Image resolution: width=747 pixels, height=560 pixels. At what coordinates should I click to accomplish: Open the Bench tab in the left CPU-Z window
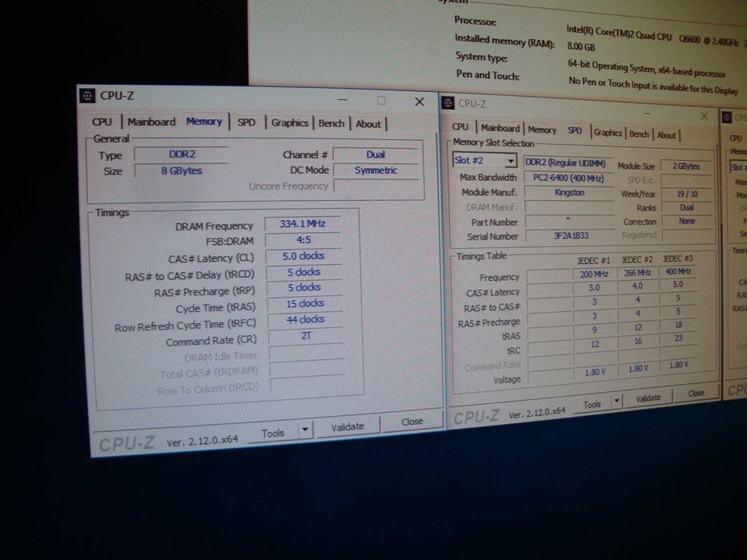pos(331,123)
